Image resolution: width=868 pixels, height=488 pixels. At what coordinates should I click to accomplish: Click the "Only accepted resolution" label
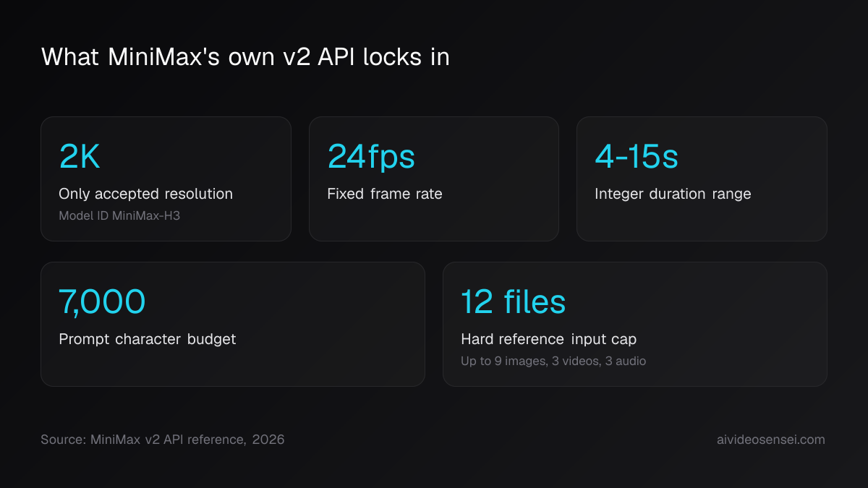click(x=145, y=194)
